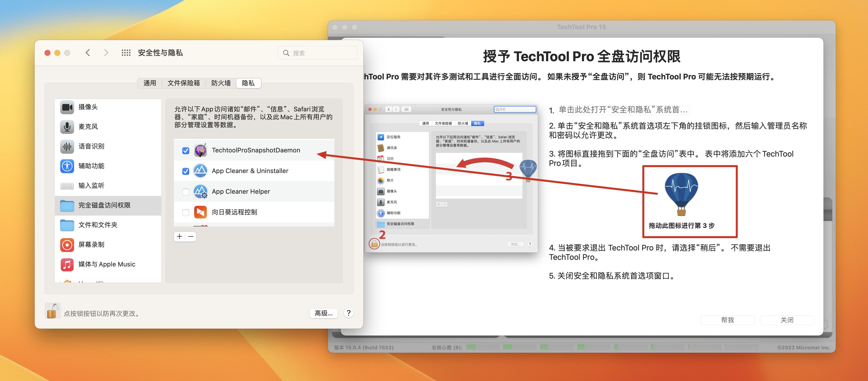Image resolution: width=868 pixels, height=381 pixels.
Task: Select Speech Recognition (语音识别) sidebar item
Action: tap(91, 147)
